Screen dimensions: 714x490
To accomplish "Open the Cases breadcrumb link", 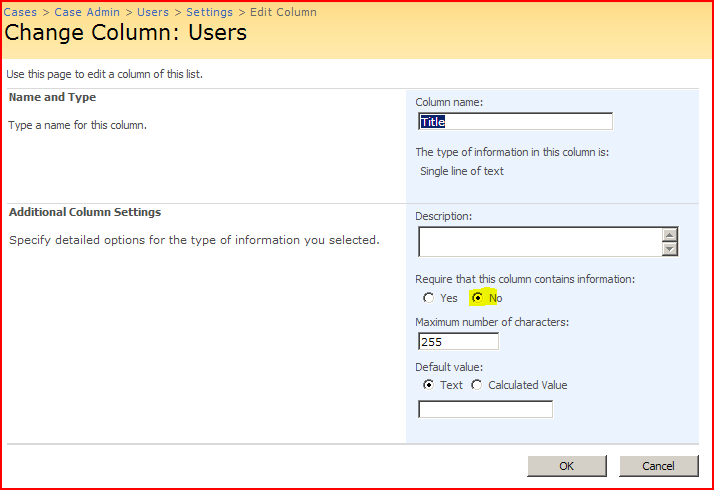I will (20, 12).
